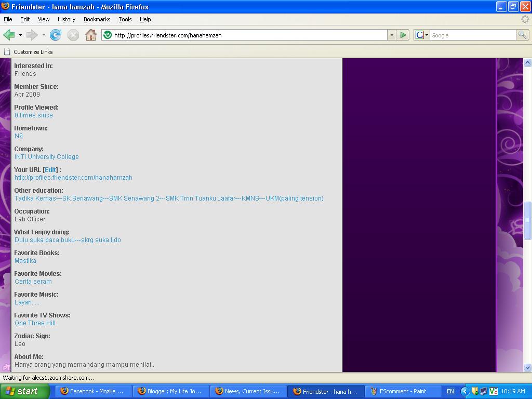Open the Edit menu
The width and height of the screenshot is (532, 399).
click(25, 19)
